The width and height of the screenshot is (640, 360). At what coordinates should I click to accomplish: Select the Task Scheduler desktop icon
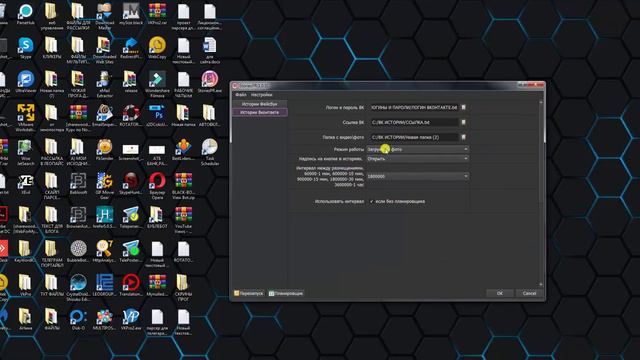(x=210, y=152)
